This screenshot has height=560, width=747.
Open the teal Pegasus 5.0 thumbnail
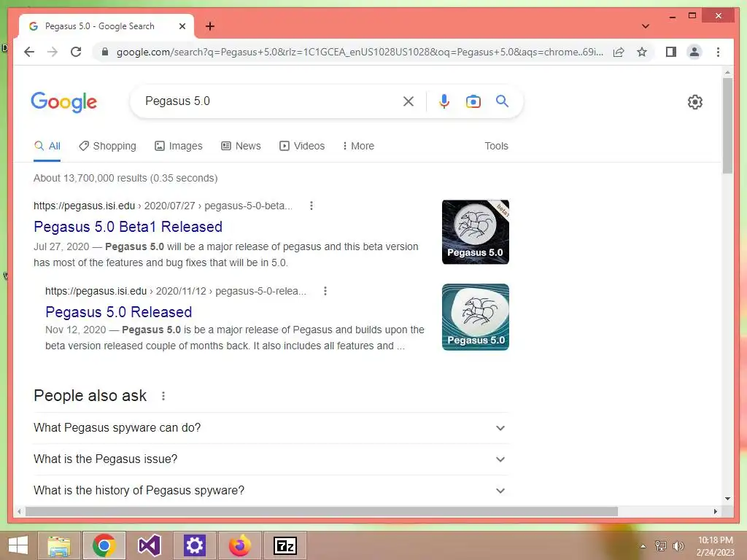point(476,317)
